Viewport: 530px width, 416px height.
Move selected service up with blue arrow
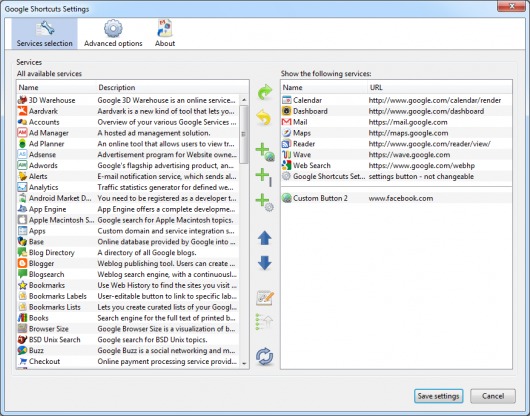265,238
